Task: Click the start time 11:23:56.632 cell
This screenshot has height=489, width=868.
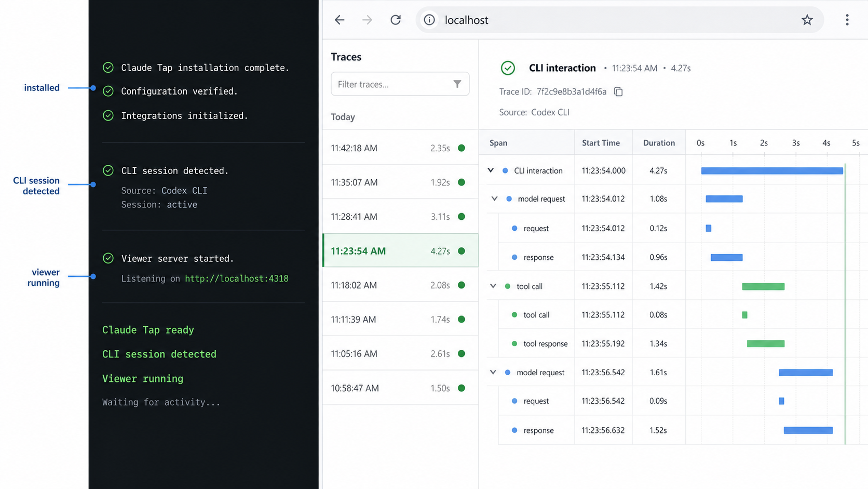Action: click(603, 430)
